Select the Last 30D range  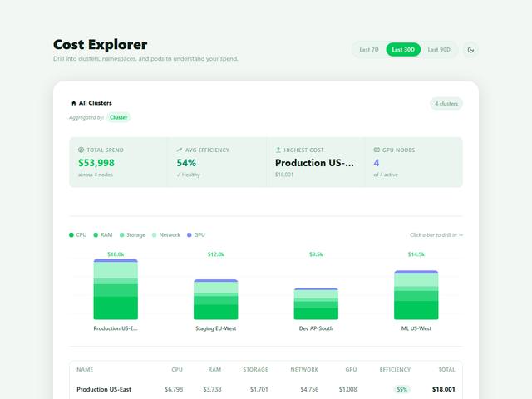coord(403,50)
